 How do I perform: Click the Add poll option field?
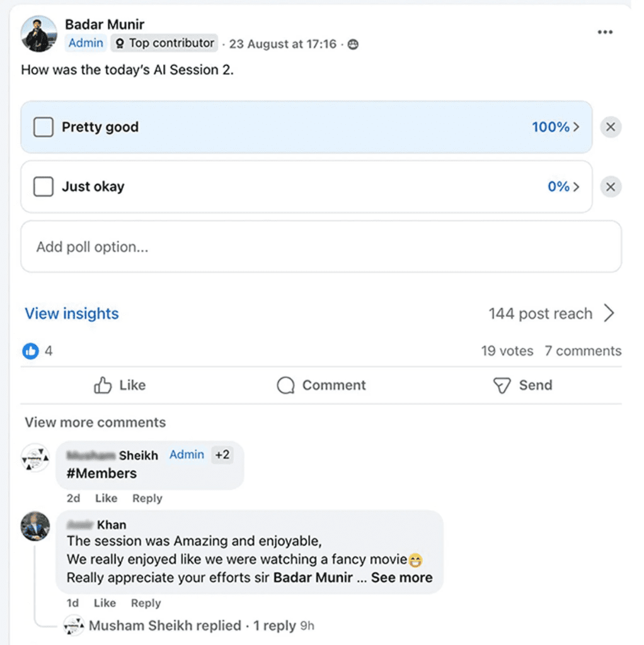[321, 247]
